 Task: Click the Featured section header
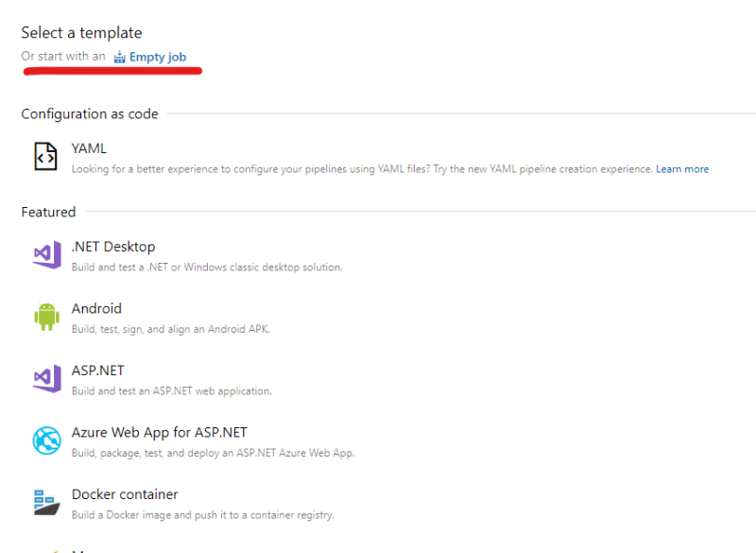48,212
